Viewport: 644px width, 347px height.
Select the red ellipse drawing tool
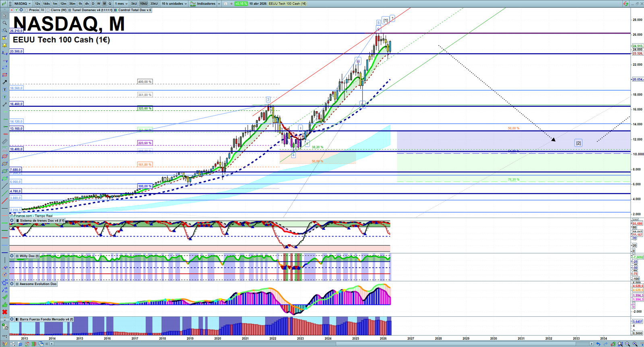pos(4,156)
